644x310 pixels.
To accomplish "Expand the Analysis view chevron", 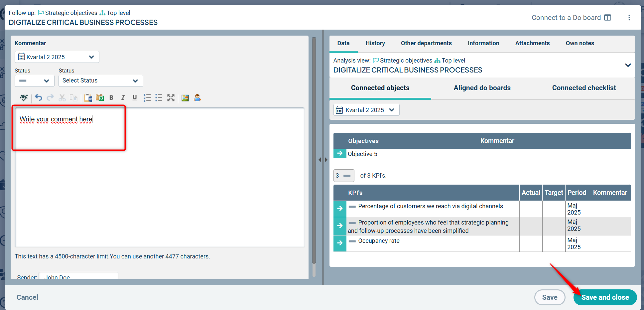I will (x=628, y=65).
